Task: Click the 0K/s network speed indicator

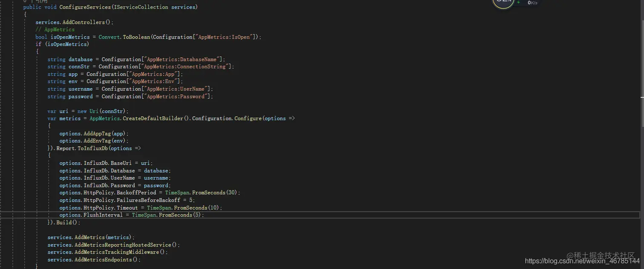Action: 532,3
